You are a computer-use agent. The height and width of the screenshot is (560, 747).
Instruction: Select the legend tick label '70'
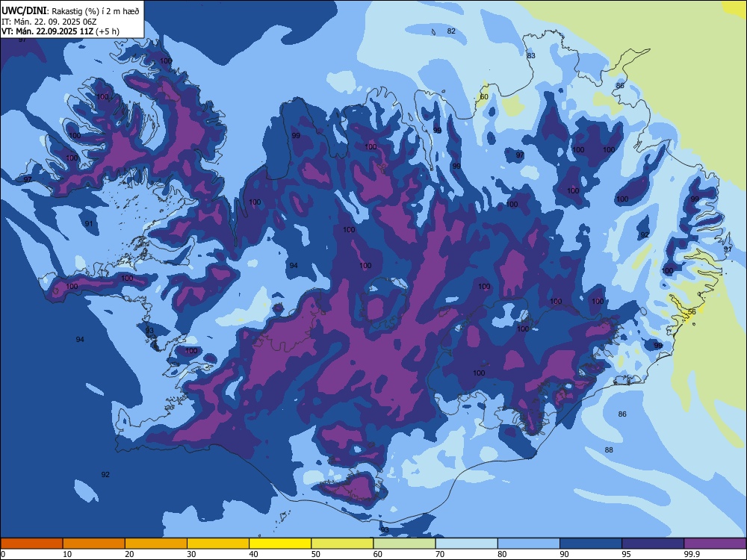pos(440,554)
